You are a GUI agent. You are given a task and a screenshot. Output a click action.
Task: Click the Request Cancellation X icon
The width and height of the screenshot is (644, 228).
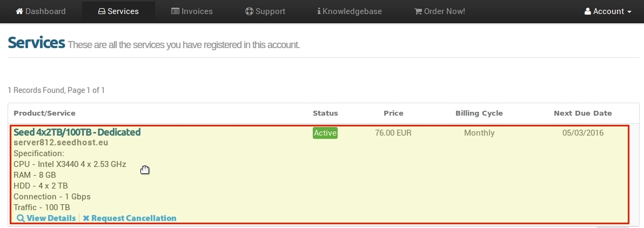[x=86, y=218]
